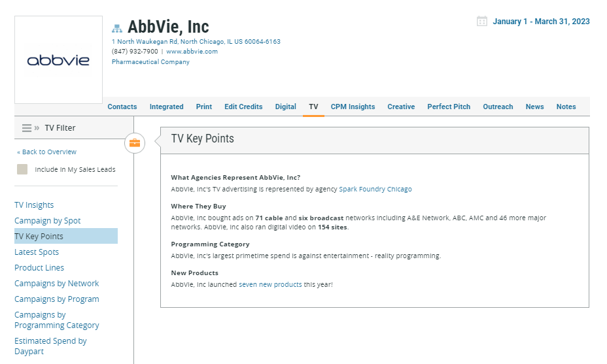Visit www.abbvie.com website link
607x364 pixels.
coord(192,52)
